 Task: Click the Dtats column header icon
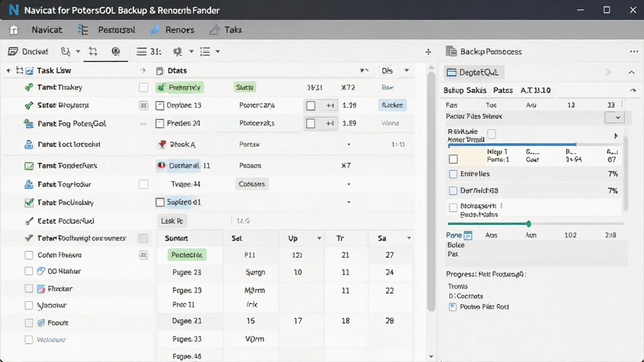(x=160, y=71)
